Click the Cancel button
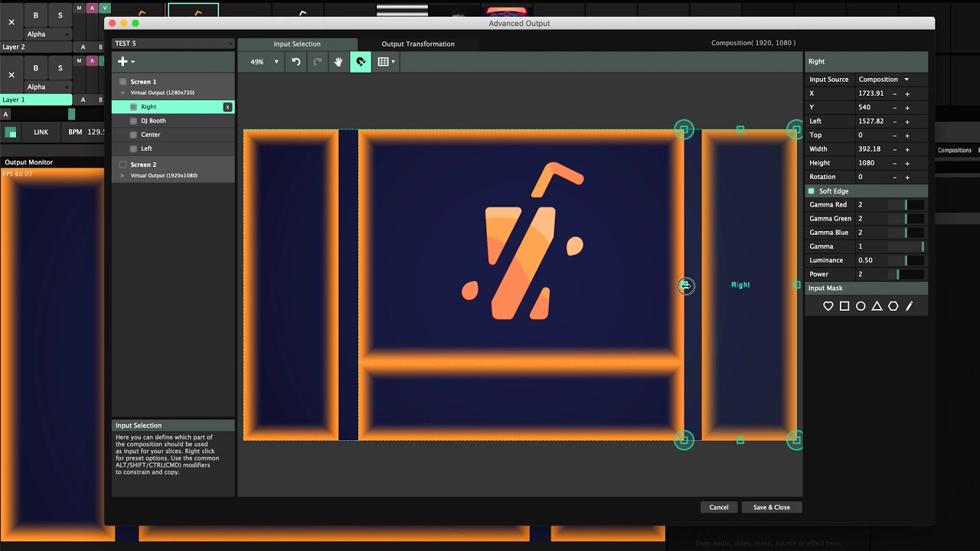Screen dimensions: 980x551 tap(719, 507)
